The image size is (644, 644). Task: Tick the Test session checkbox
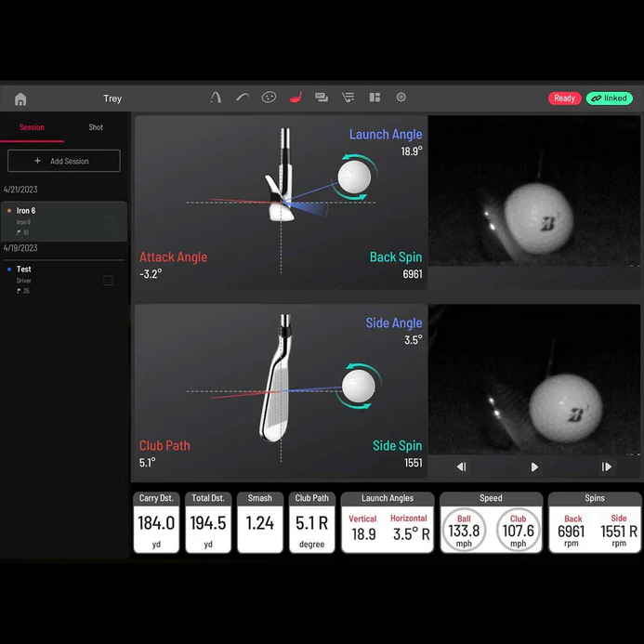tap(109, 281)
